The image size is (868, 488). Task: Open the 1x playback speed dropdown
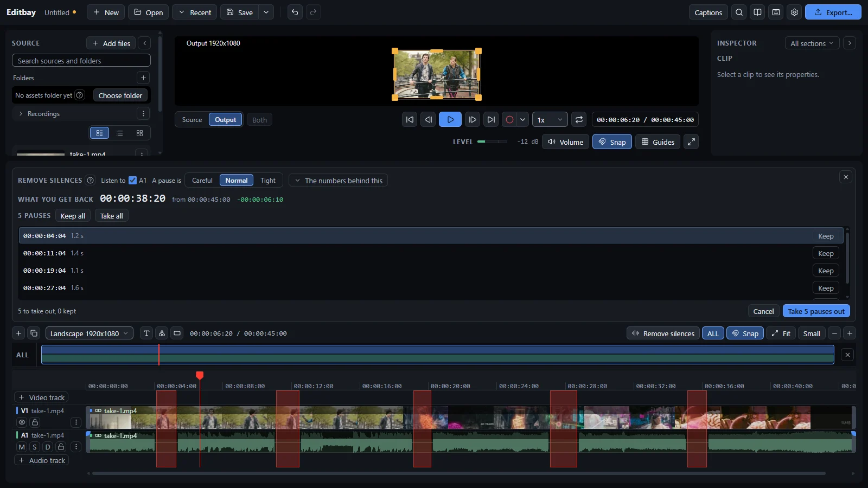(550, 120)
